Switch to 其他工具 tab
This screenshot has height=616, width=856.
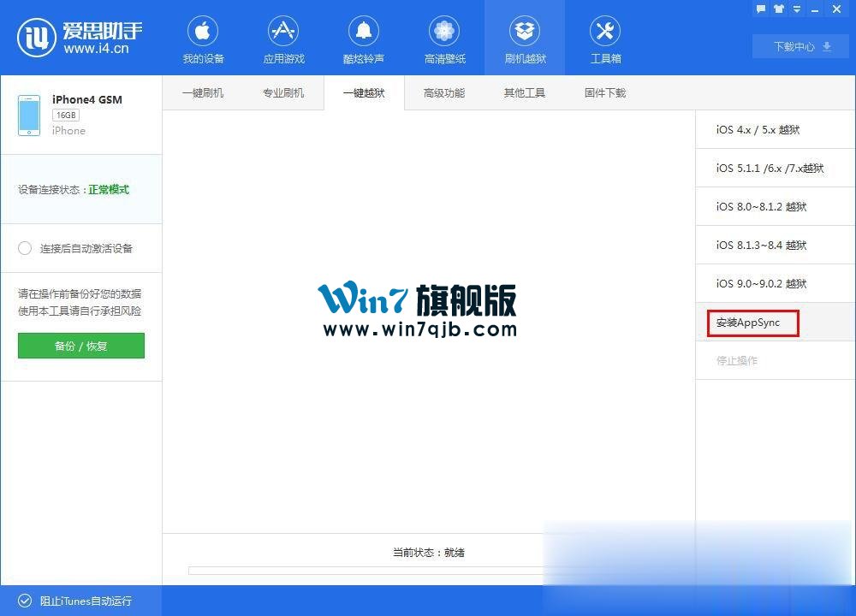(525, 92)
